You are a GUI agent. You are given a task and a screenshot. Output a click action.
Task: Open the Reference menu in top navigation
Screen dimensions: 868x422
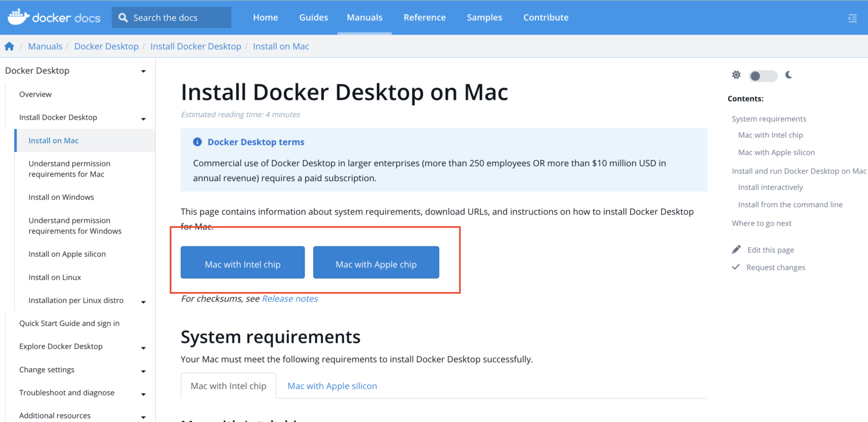424,18
